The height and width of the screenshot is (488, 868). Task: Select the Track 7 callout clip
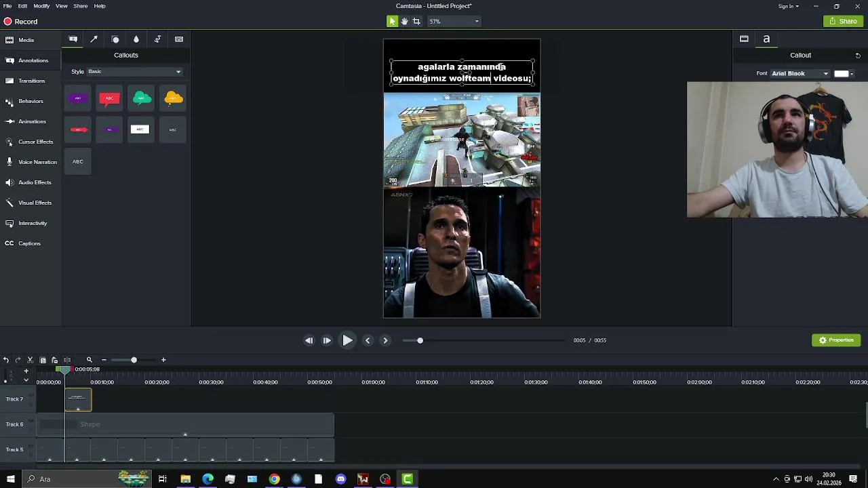pos(78,399)
